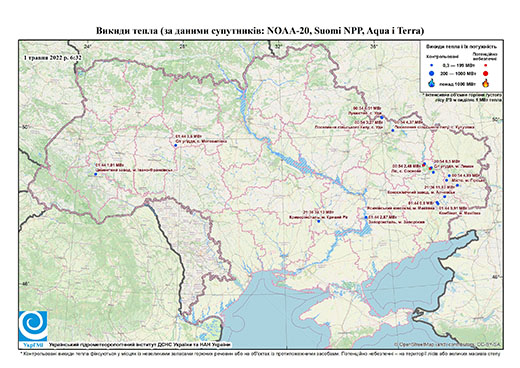Click the 1.81 MW label for Ivano-Frankivsk
Image resolution: width=520 pixels, height=368 pixels.
[x=109, y=165]
